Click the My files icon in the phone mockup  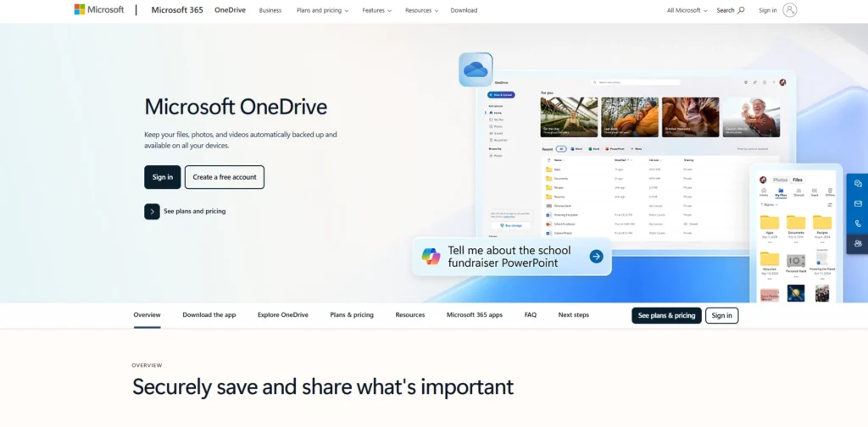[x=781, y=192]
